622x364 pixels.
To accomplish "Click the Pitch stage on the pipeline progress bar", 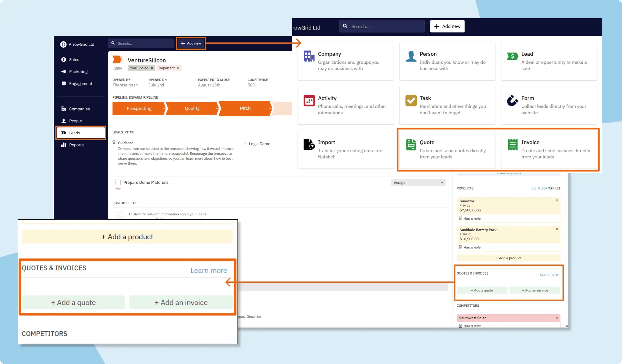I will tap(245, 108).
